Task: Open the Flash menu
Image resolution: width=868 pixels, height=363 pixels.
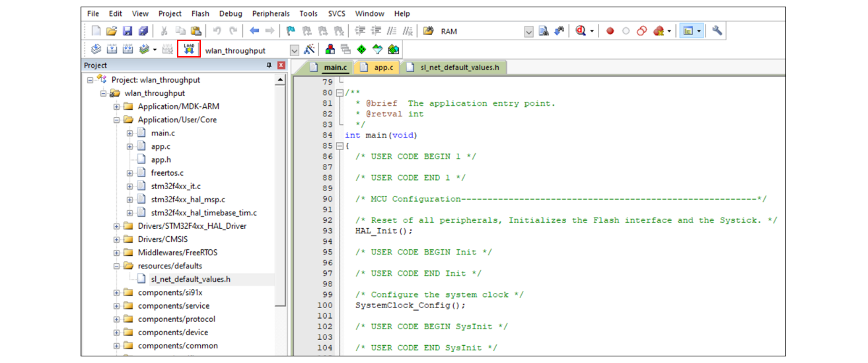Action: pyautogui.click(x=200, y=13)
